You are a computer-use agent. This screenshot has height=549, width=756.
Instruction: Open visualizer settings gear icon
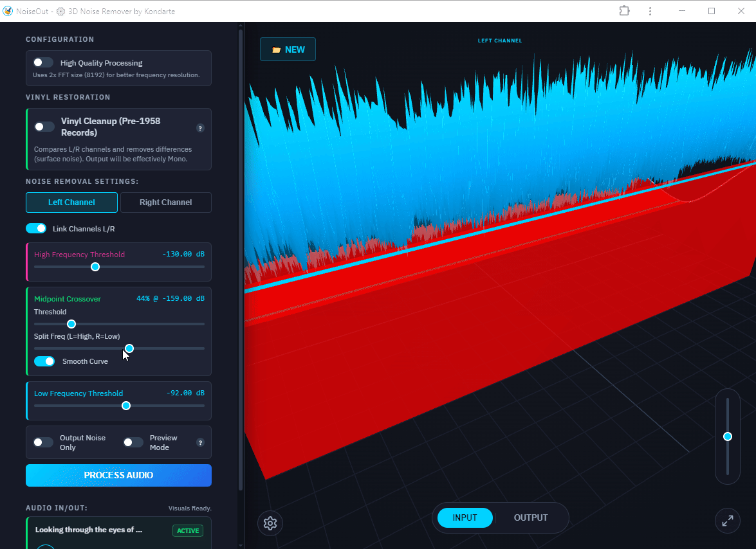pos(270,523)
